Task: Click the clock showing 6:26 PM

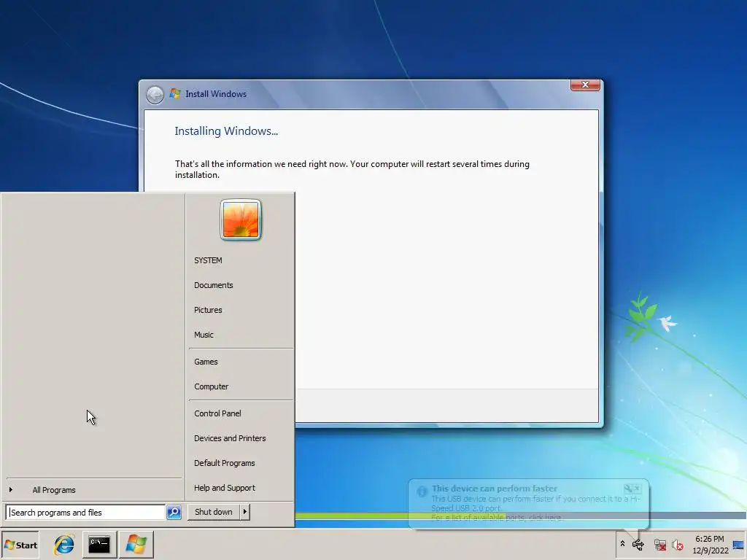Action: coord(710,545)
